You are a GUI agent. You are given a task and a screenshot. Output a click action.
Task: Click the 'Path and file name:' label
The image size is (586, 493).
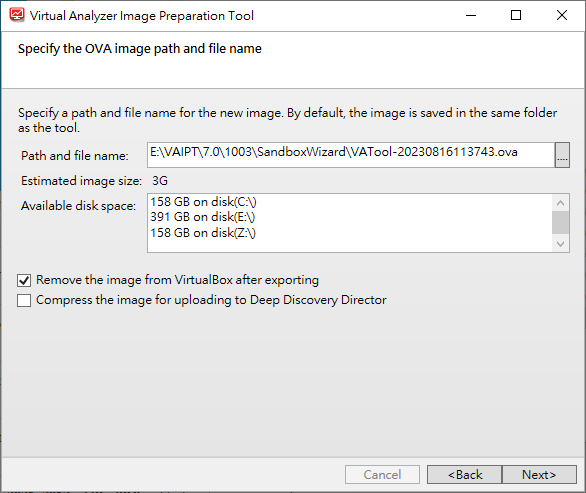(x=75, y=155)
